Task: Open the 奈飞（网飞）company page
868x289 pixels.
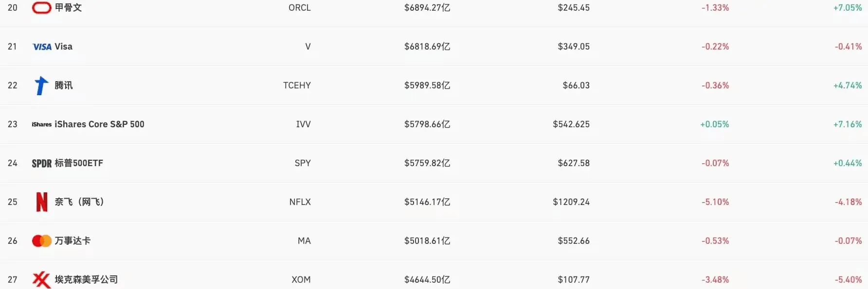Action: pyautogui.click(x=79, y=202)
